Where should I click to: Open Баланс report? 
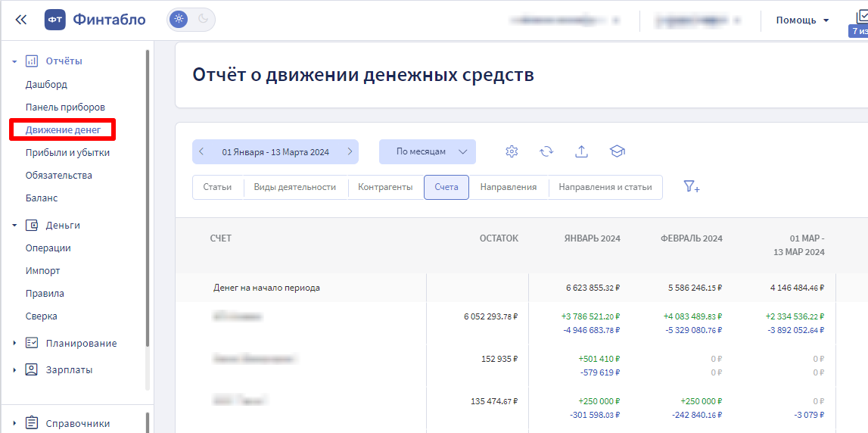pos(42,198)
